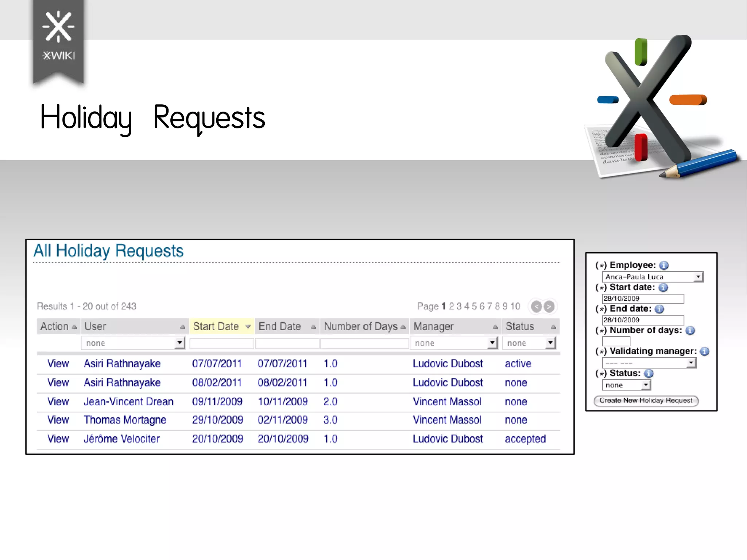Go to results page 3
747x560 pixels.
point(459,306)
